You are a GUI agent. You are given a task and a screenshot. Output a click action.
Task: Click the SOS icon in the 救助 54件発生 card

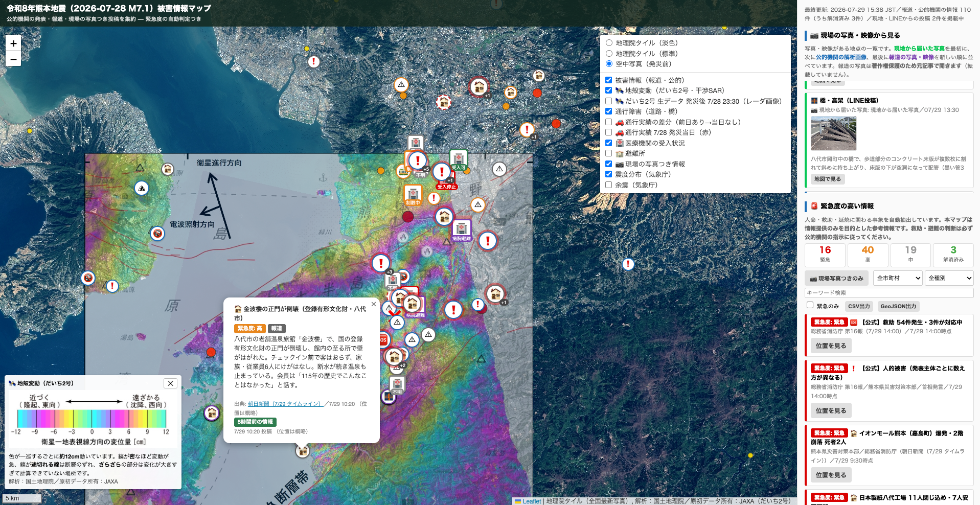point(854,323)
